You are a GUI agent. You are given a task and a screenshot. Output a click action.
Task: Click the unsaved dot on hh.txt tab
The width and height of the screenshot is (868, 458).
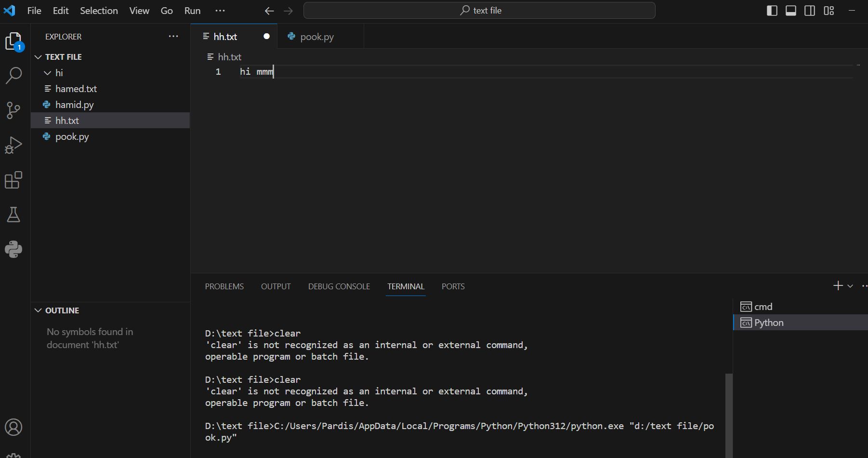coord(266,37)
